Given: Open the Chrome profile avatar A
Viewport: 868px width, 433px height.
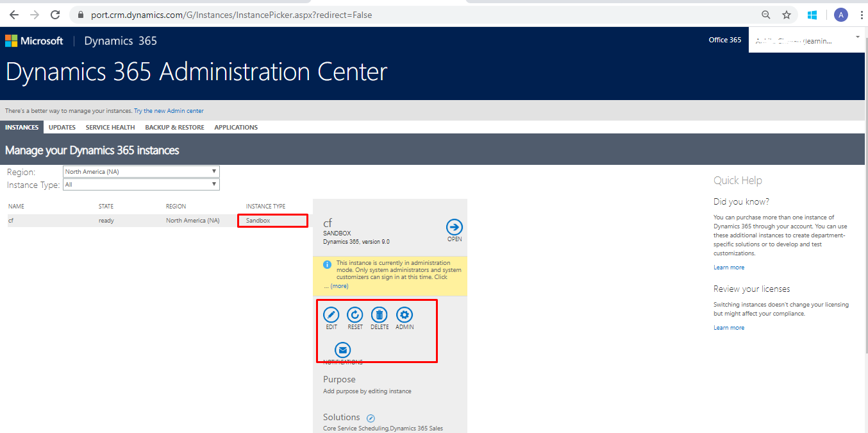Looking at the screenshot, I should (840, 15).
